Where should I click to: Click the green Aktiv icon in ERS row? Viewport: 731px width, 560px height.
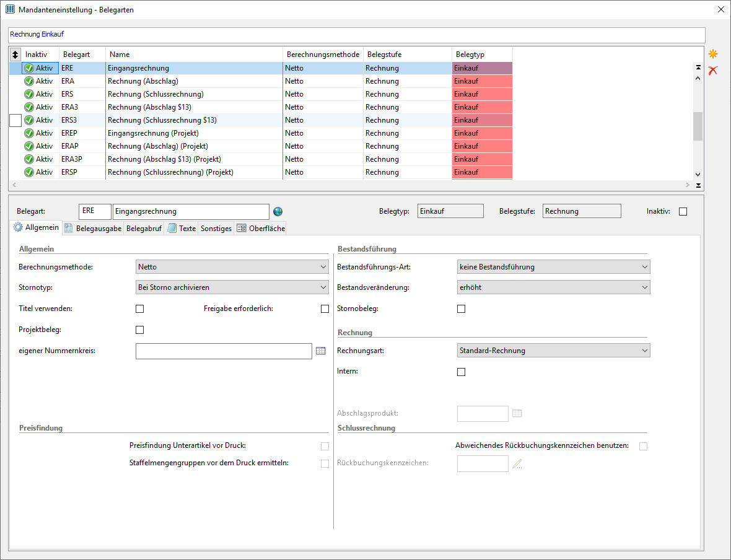(29, 94)
